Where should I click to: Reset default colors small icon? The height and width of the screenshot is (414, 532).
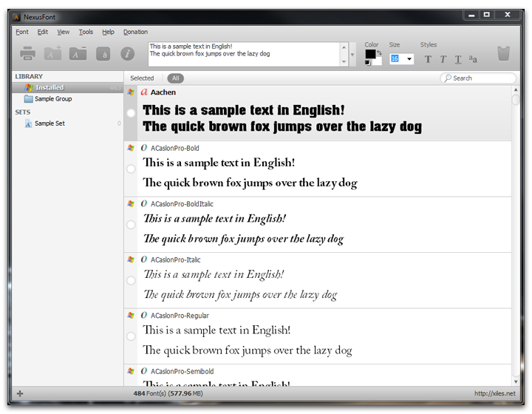[x=368, y=63]
